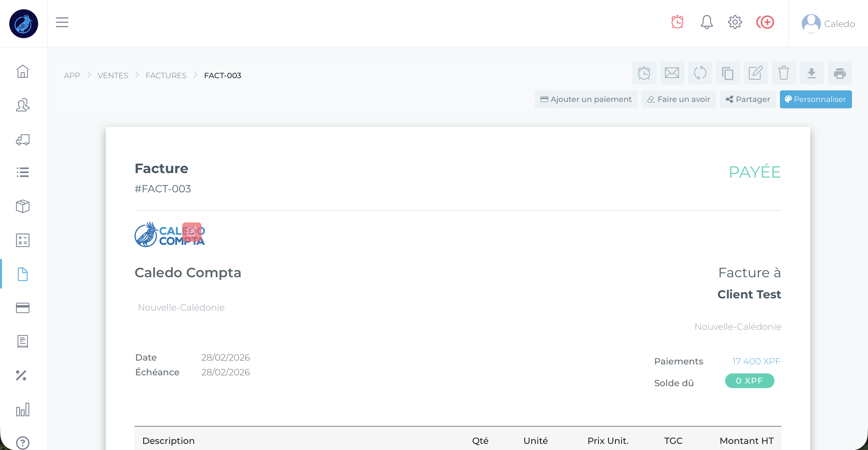Open the settings gear icon

pos(734,22)
